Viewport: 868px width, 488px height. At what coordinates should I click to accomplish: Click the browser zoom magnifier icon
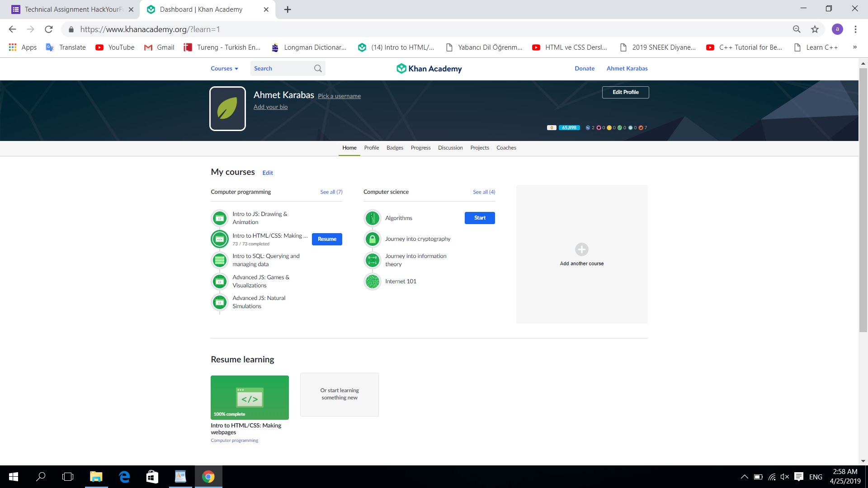click(797, 29)
